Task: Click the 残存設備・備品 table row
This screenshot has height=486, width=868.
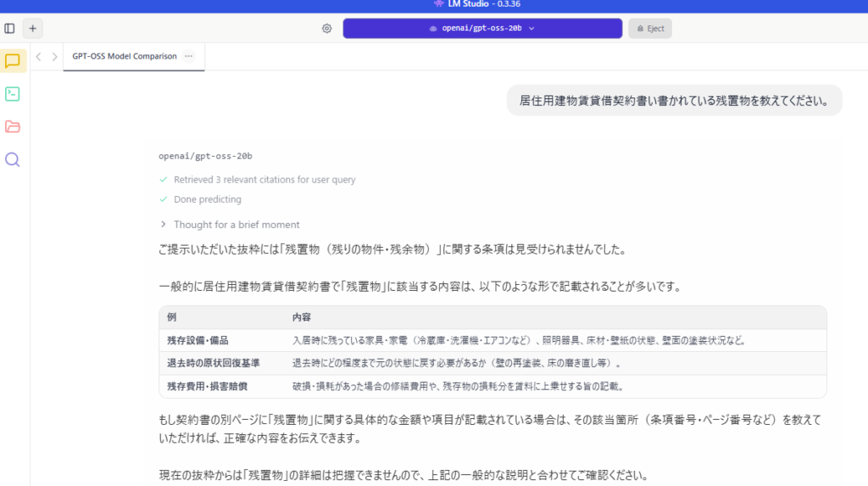Action: click(492, 340)
